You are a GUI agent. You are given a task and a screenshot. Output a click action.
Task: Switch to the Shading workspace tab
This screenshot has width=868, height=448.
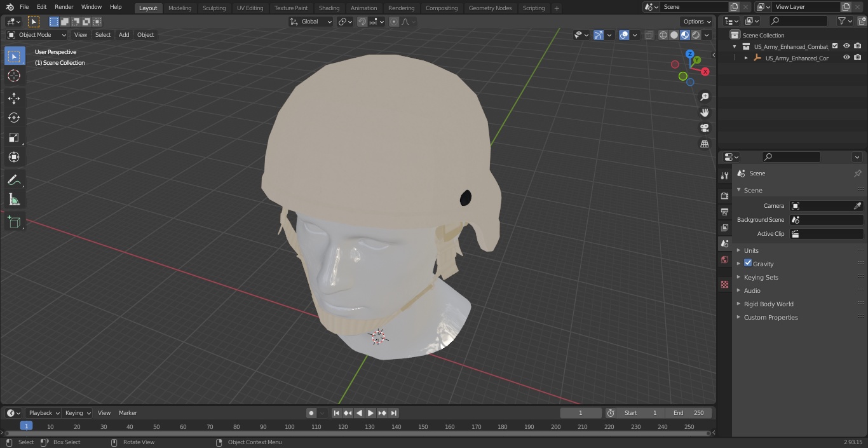pos(329,8)
